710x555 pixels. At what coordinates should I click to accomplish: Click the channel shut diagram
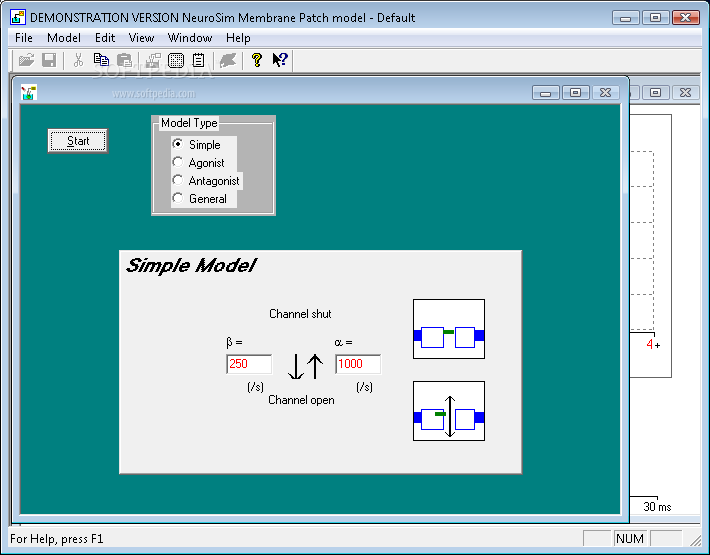[449, 329]
